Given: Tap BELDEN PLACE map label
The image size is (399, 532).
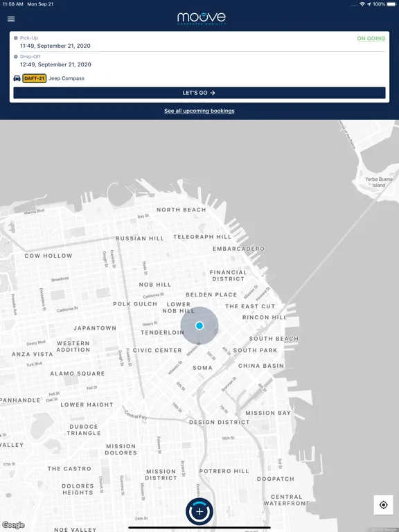Looking at the screenshot, I should [211, 295].
